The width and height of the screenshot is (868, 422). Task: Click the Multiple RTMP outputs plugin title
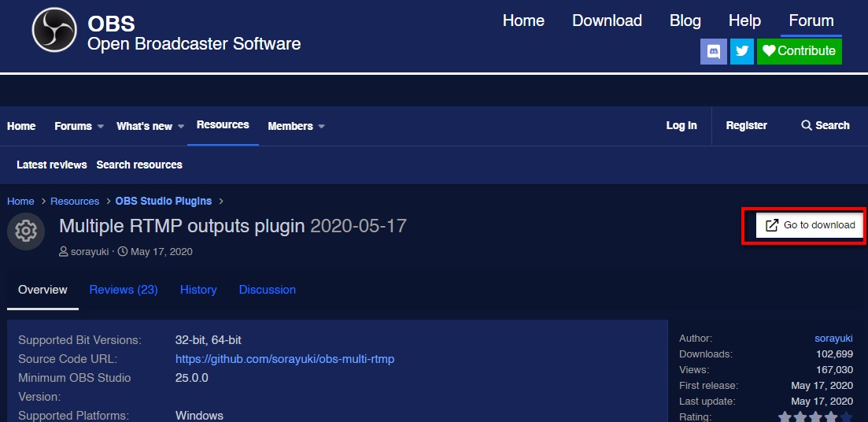(182, 226)
